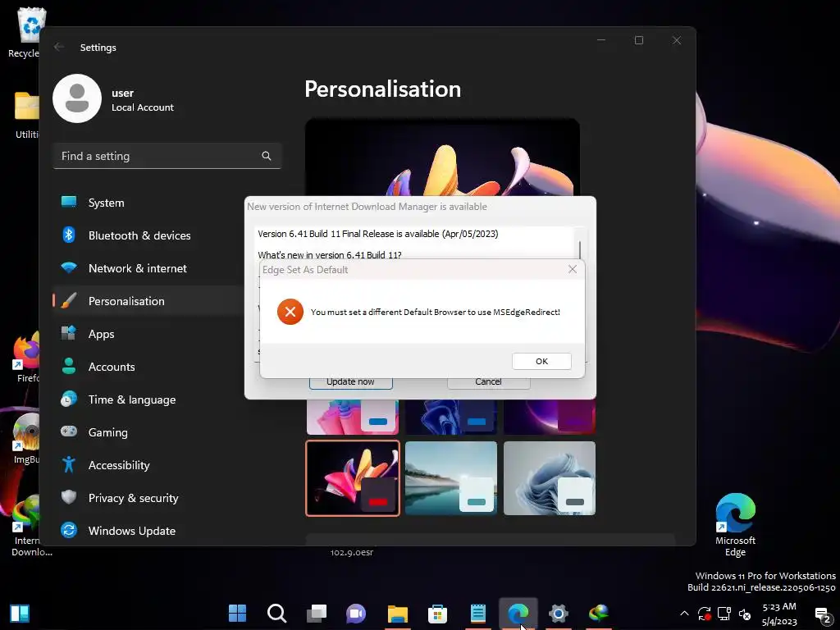Click the Microsoft Edge taskbar icon
840x630 pixels.
coord(518,614)
